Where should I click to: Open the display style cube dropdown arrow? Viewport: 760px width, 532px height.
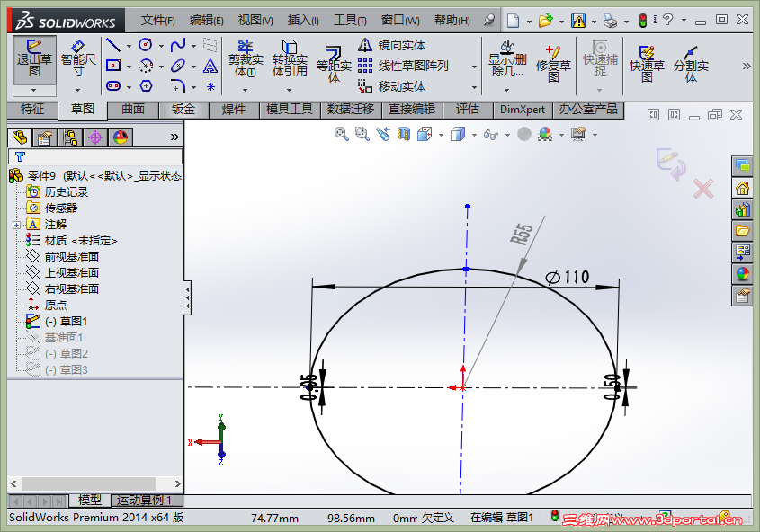[473, 135]
